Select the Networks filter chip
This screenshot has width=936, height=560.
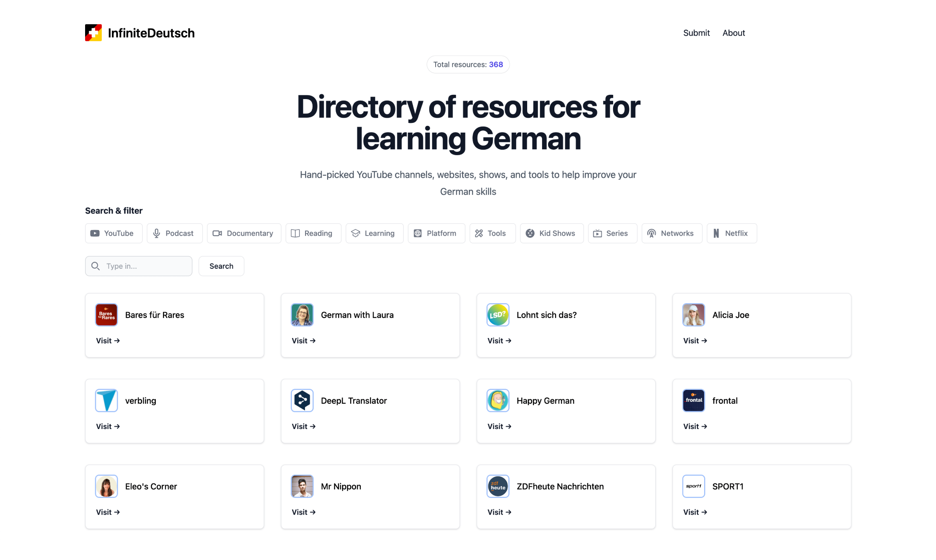point(672,233)
